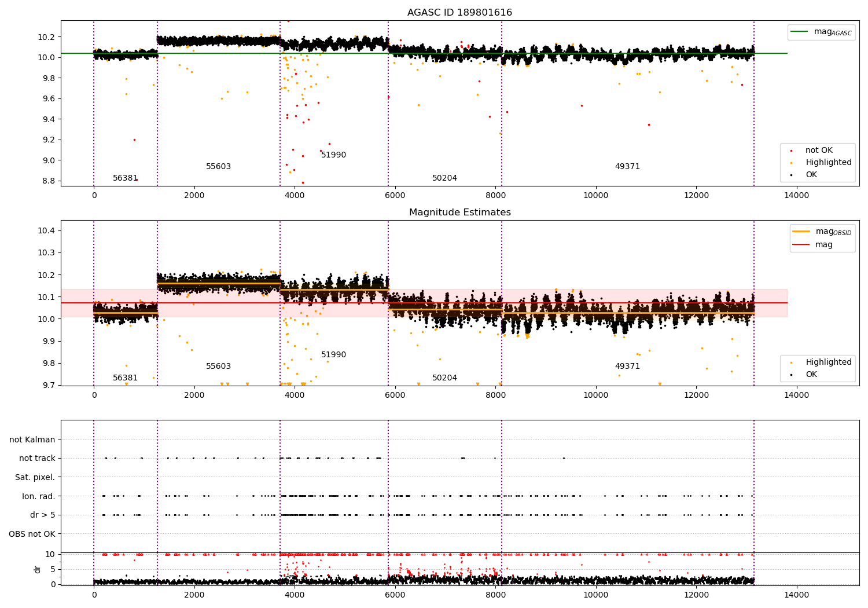The height and width of the screenshot is (608, 868).
Task: Click the 'not Kalman' row label
Action: click(32, 439)
